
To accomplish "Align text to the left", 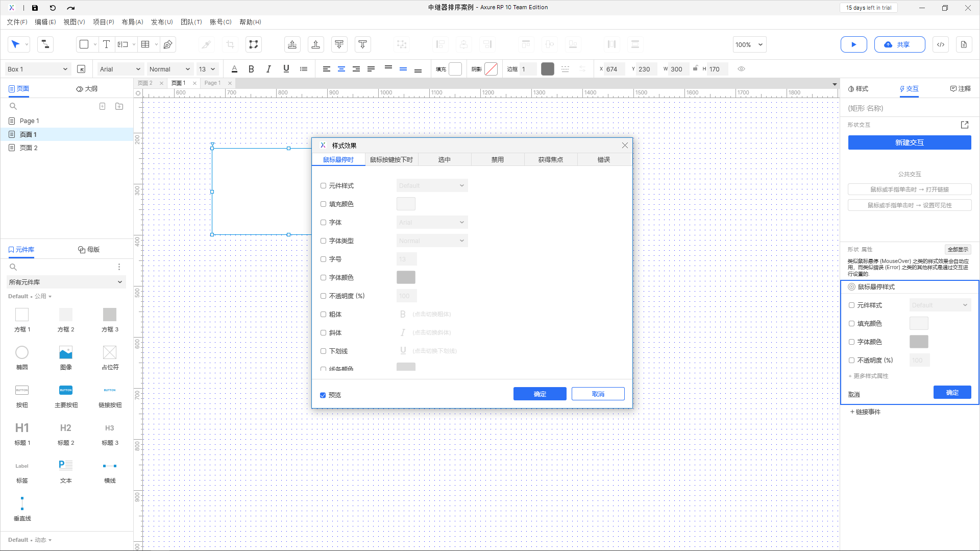I will click(327, 69).
